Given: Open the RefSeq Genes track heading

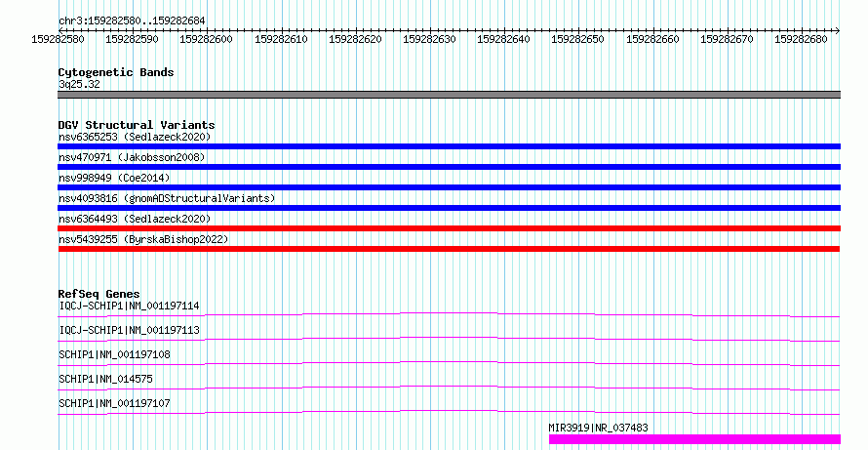Looking at the screenshot, I should 99,294.
